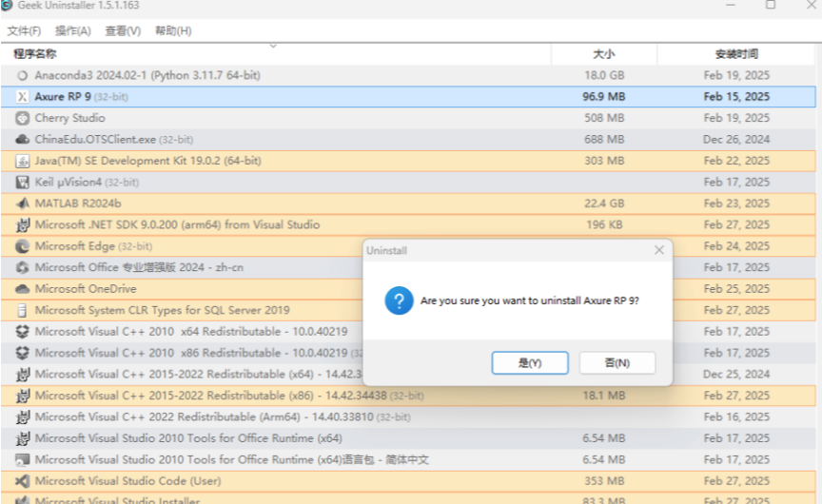Select Visual C++ 2022 Redistributable (Arm64) entry
Viewport: 822px width, 504px height.
tap(223, 417)
